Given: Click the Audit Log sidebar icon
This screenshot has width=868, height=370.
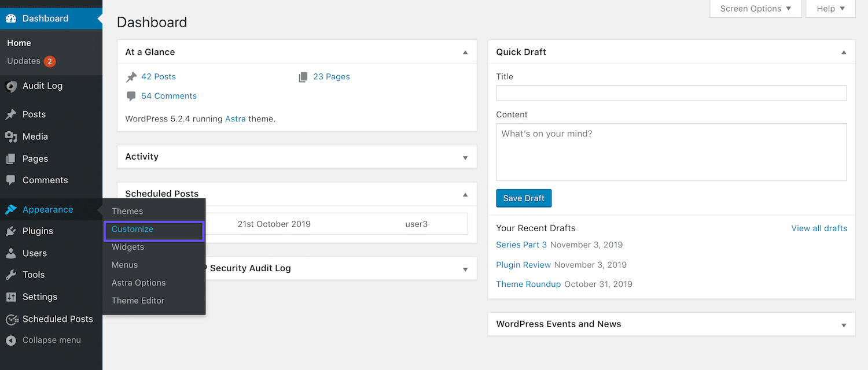Looking at the screenshot, I should point(10,86).
